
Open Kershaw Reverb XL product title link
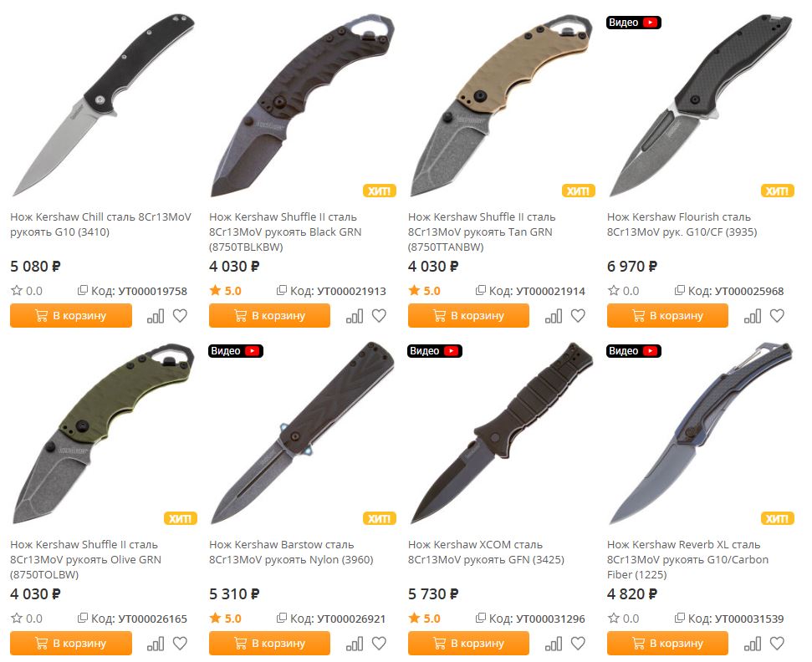(687, 559)
